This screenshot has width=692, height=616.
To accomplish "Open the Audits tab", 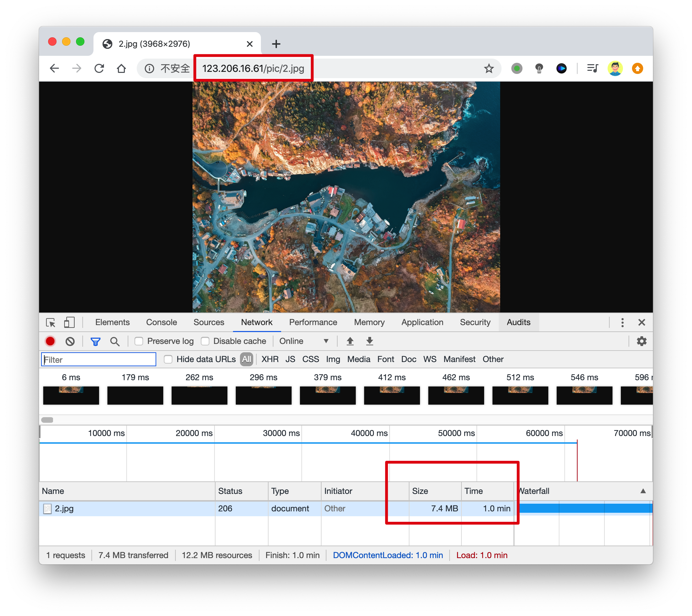I will tap(519, 322).
